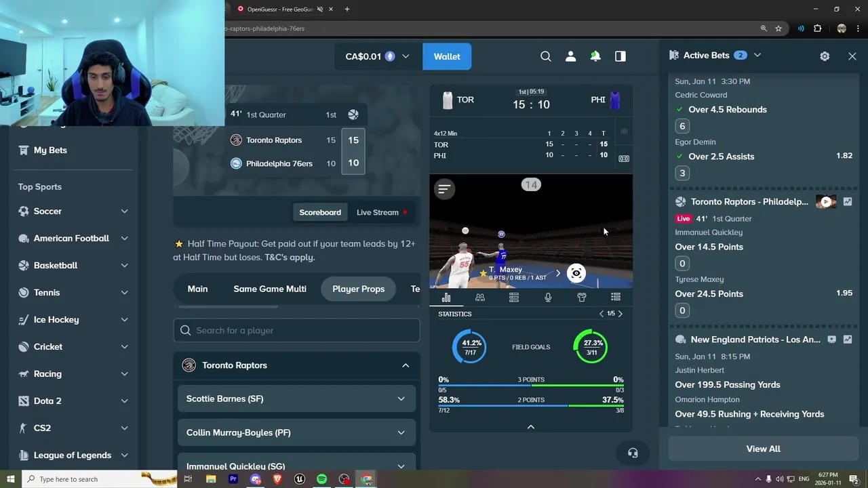
Task: Select the standings table tab icon
Action: point(514,297)
